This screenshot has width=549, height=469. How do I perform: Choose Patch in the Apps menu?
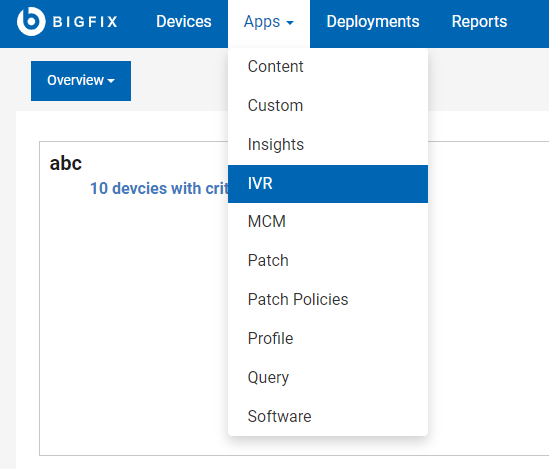pyautogui.click(x=328, y=260)
